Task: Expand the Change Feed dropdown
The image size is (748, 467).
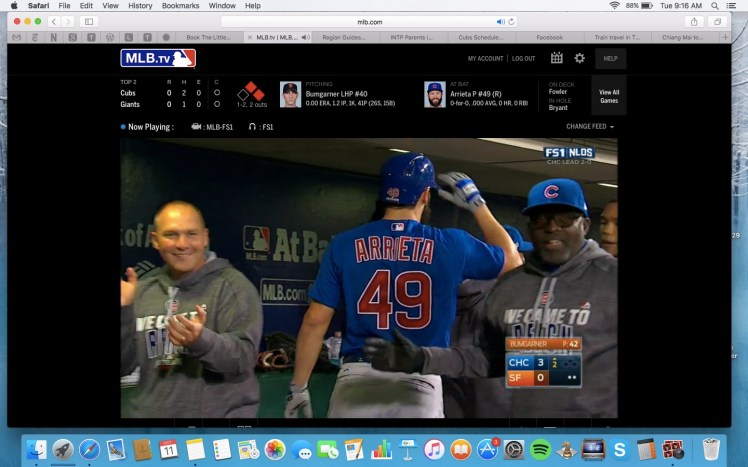Action: pyautogui.click(x=590, y=127)
